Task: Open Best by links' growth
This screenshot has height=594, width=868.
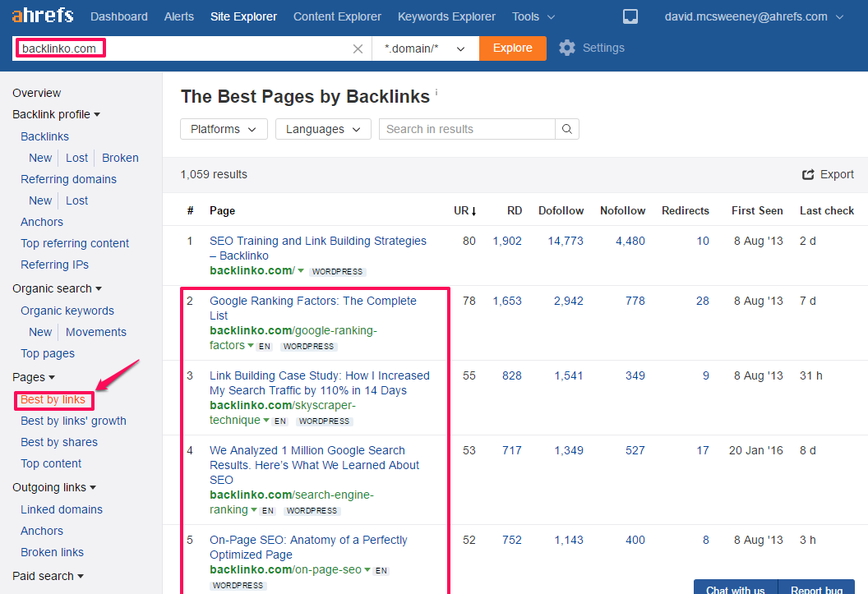Action: 74,421
